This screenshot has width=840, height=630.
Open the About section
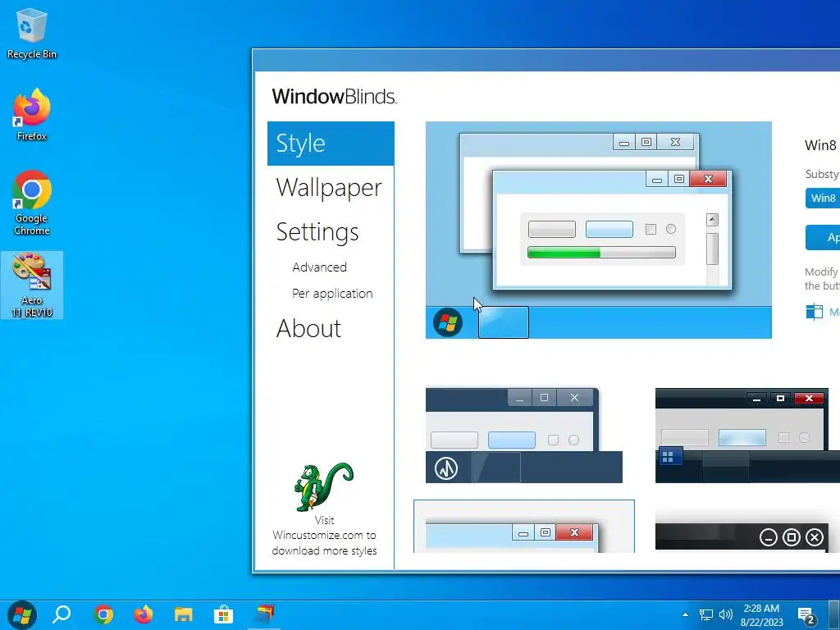[x=308, y=328]
